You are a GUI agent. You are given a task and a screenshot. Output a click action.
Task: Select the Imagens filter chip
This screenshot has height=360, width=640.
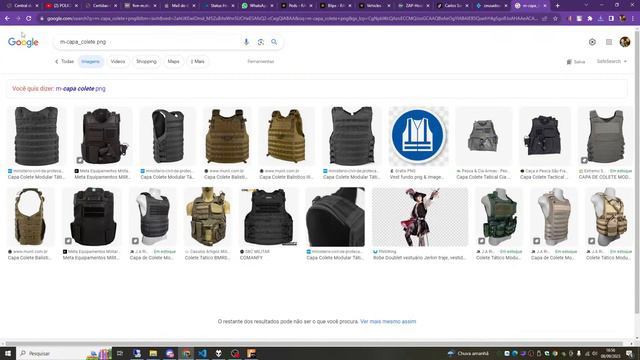click(91, 62)
